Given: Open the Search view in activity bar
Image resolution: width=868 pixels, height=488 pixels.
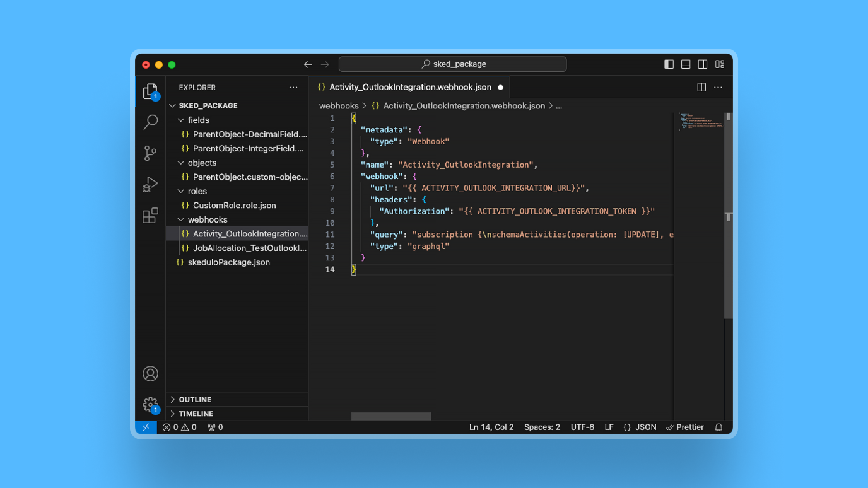Looking at the screenshot, I should click(x=150, y=122).
